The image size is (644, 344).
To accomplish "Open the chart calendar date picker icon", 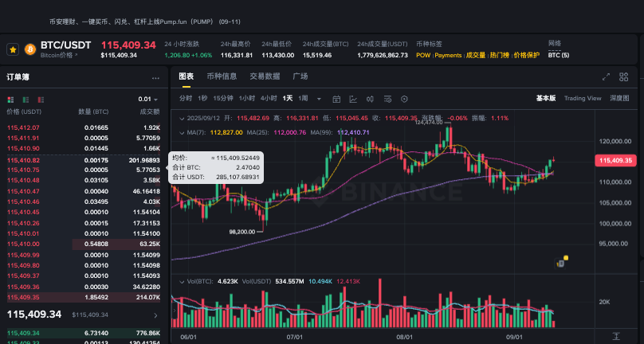I will tap(336, 99).
